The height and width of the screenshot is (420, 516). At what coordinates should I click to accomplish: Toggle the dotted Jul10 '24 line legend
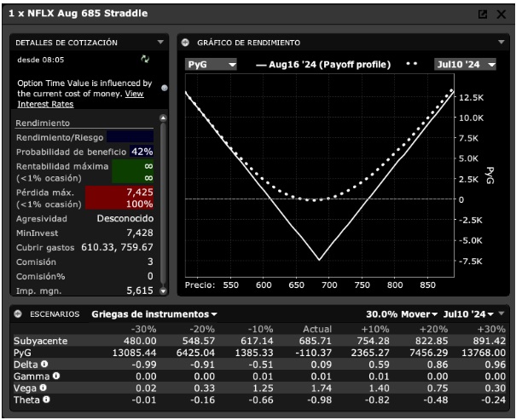(x=413, y=65)
